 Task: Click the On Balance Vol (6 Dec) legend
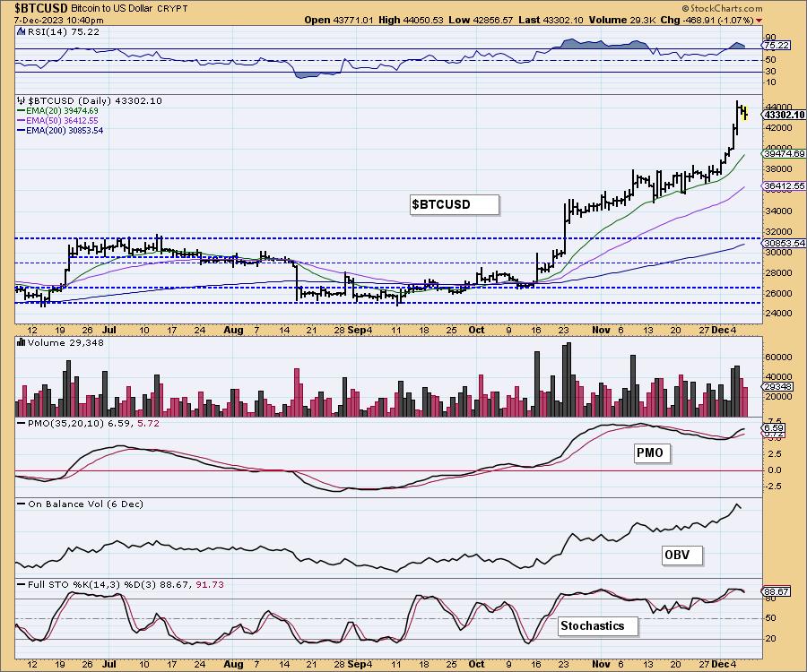(x=85, y=504)
